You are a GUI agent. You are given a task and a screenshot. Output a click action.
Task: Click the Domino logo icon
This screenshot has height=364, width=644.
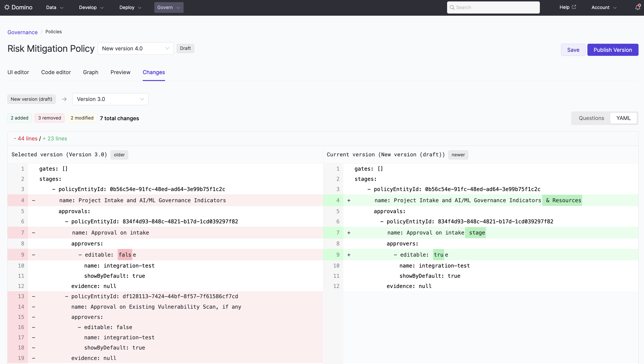click(x=7, y=7)
